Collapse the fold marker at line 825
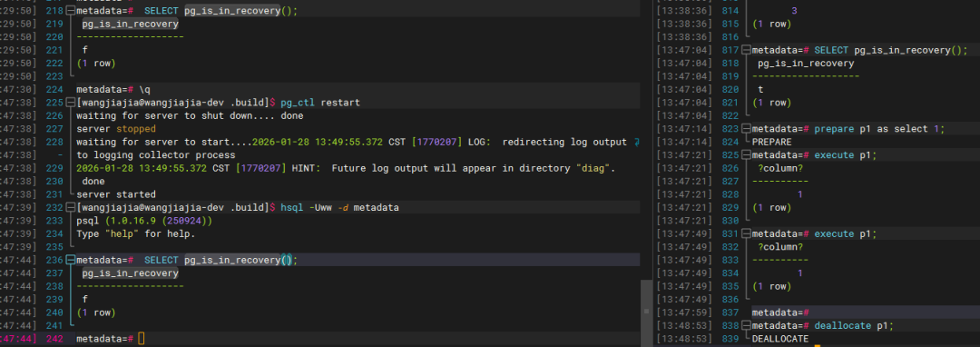The height and width of the screenshot is (347, 980). click(747, 155)
